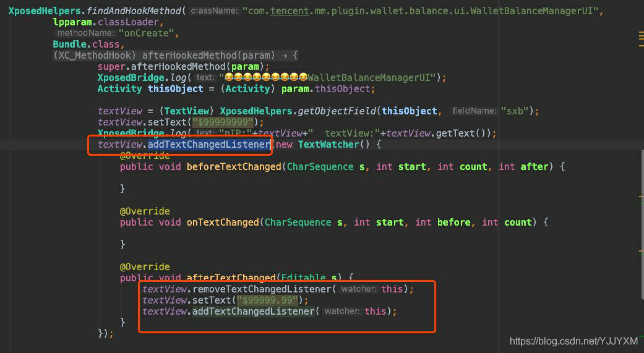Click the "sxb" field name string
Image resolution: width=644 pixels, height=353 pixels.
(515, 111)
